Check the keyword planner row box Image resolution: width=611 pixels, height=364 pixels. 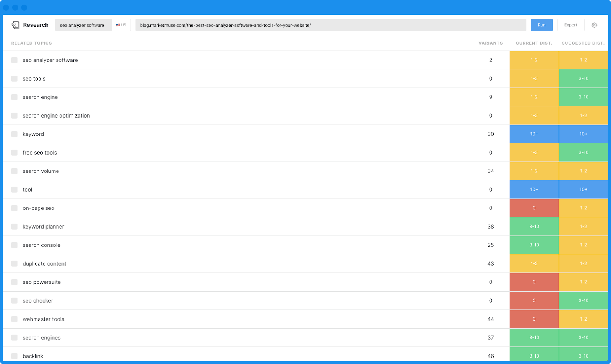tap(15, 227)
